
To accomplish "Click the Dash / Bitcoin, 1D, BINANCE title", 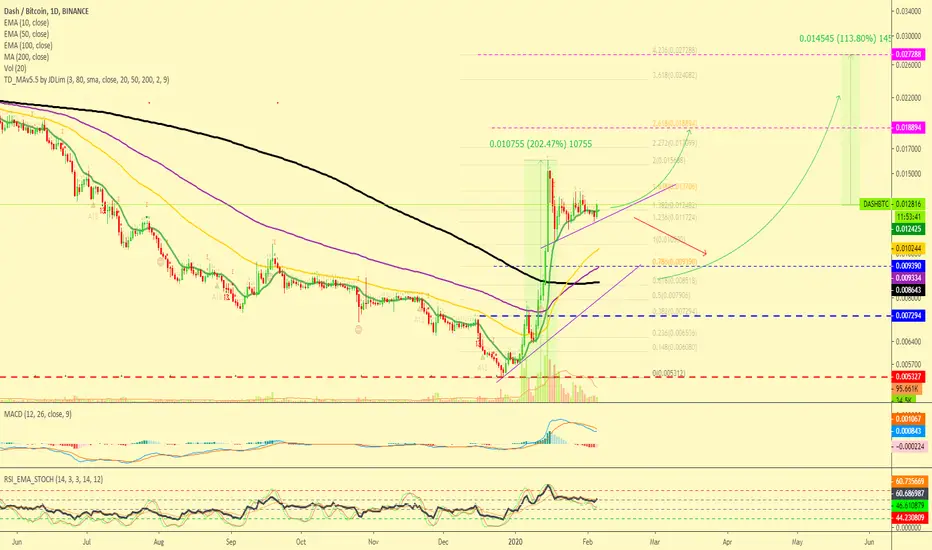I will (x=46, y=11).
